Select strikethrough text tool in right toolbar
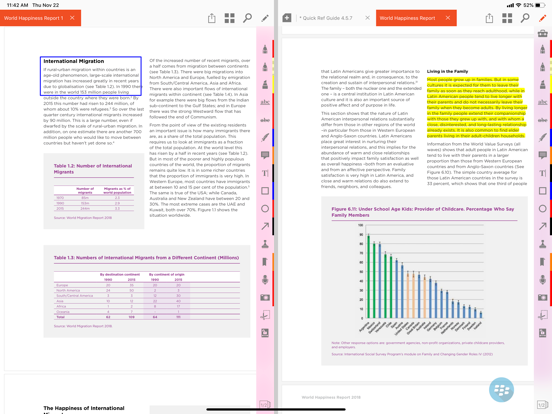The width and height of the screenshot is (552, 414). tap(542, 120)
